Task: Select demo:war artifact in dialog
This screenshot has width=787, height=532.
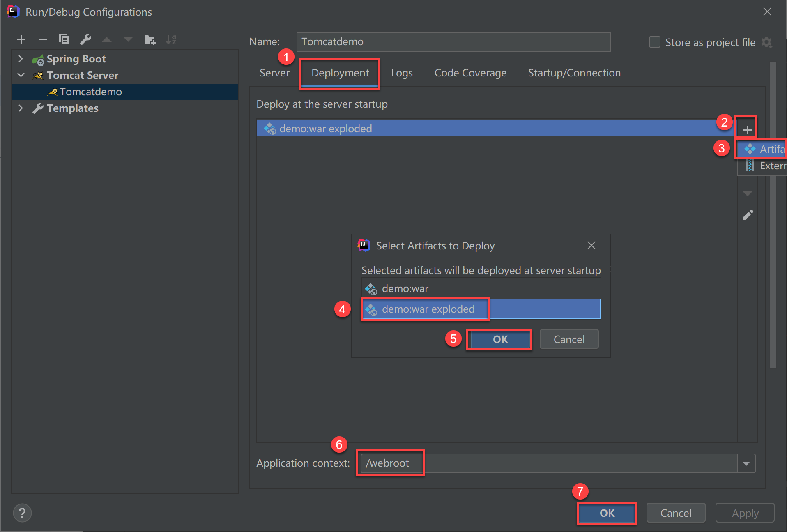Action: tap(481, 288)
